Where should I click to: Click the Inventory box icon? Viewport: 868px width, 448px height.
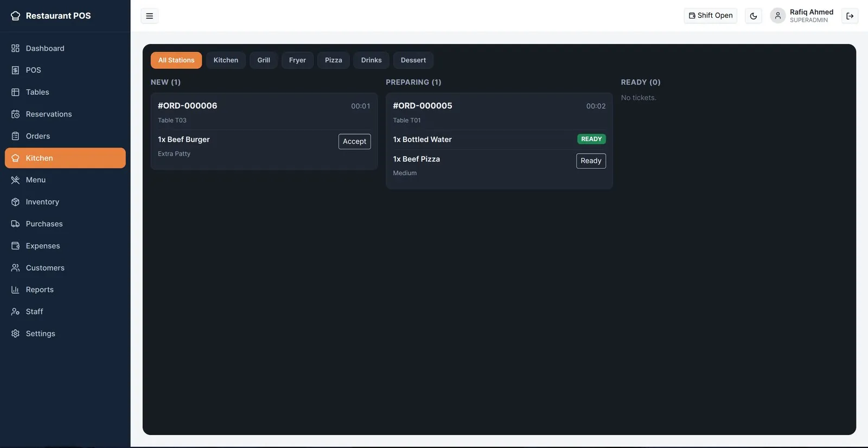[15, 202]
